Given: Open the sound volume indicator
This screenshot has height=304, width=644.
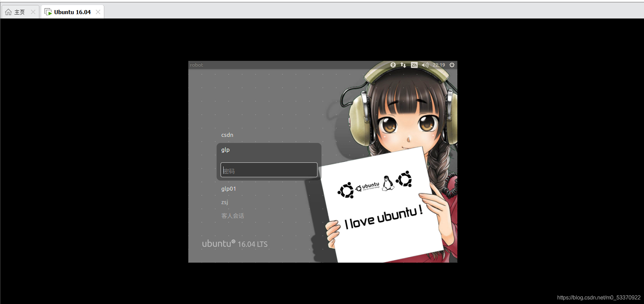Looking at the screenshot, I should pos(425,65).
